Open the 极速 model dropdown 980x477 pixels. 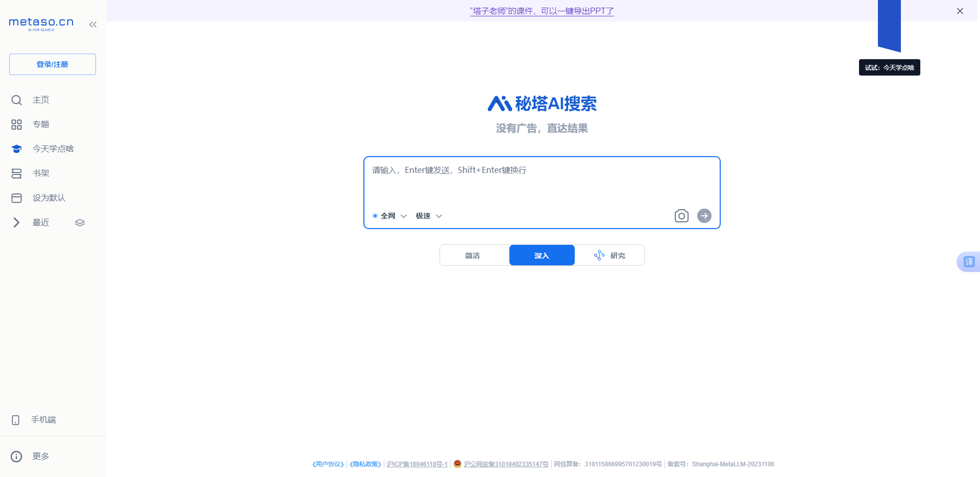point(438,216)
